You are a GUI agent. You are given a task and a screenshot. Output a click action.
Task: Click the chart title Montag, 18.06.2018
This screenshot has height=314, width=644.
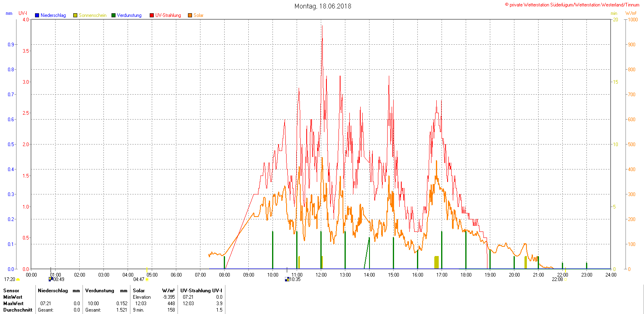click(323, 6)
